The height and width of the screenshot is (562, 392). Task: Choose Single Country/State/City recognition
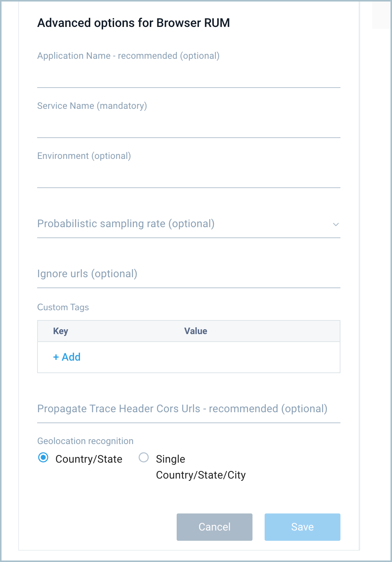(143, 457)
